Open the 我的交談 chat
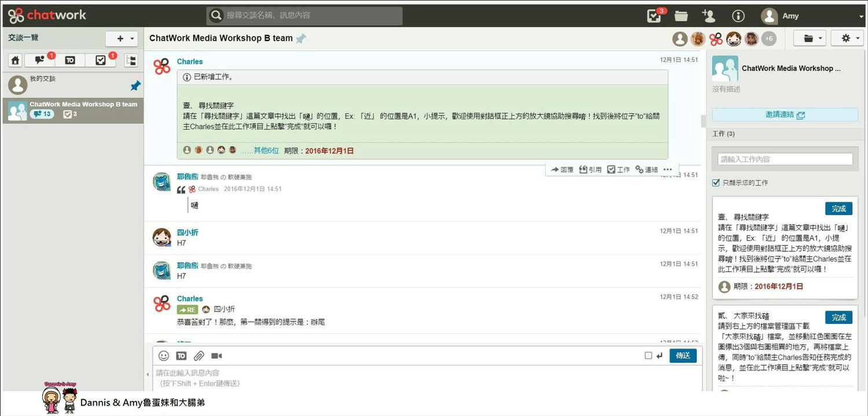 point(73,84)
